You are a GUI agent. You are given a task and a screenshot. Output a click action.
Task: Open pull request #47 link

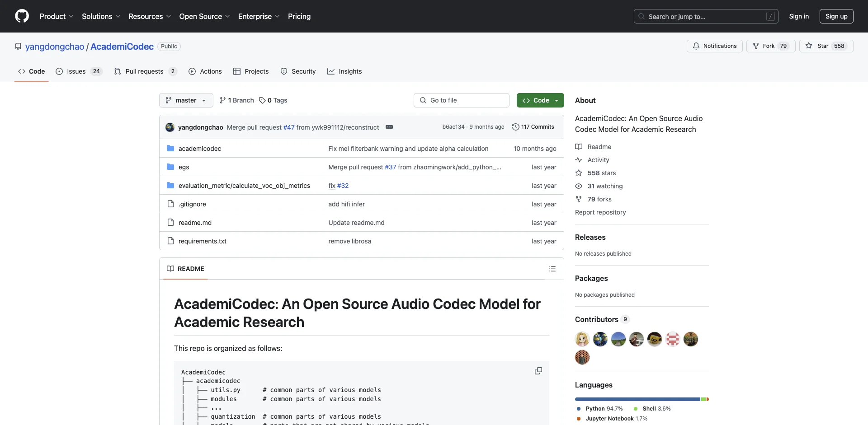pyautogui.click(x=289, y=127)
